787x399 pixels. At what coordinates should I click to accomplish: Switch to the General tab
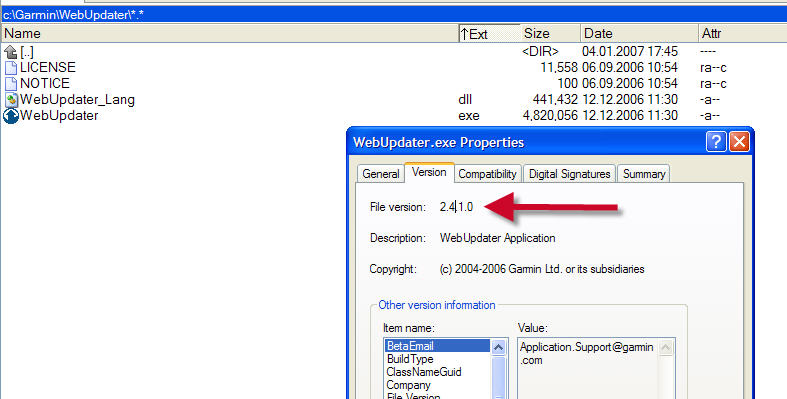[x=380, y=174]
